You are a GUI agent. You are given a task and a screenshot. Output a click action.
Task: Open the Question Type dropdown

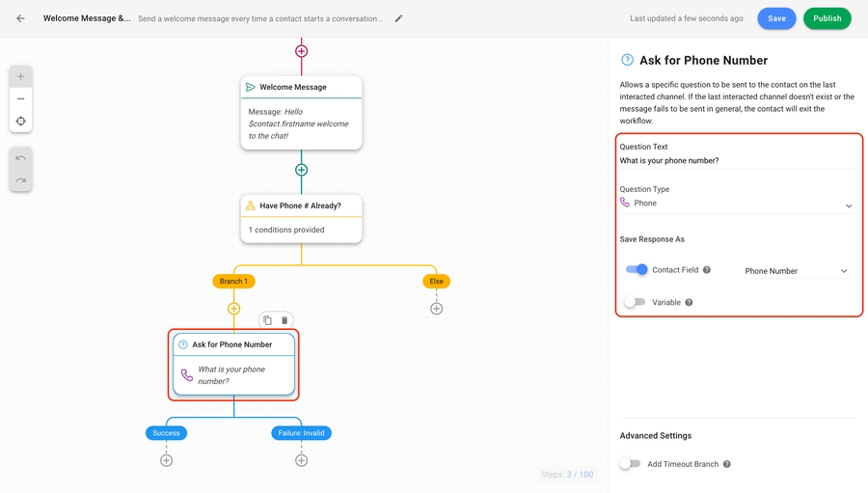point(737,204)
